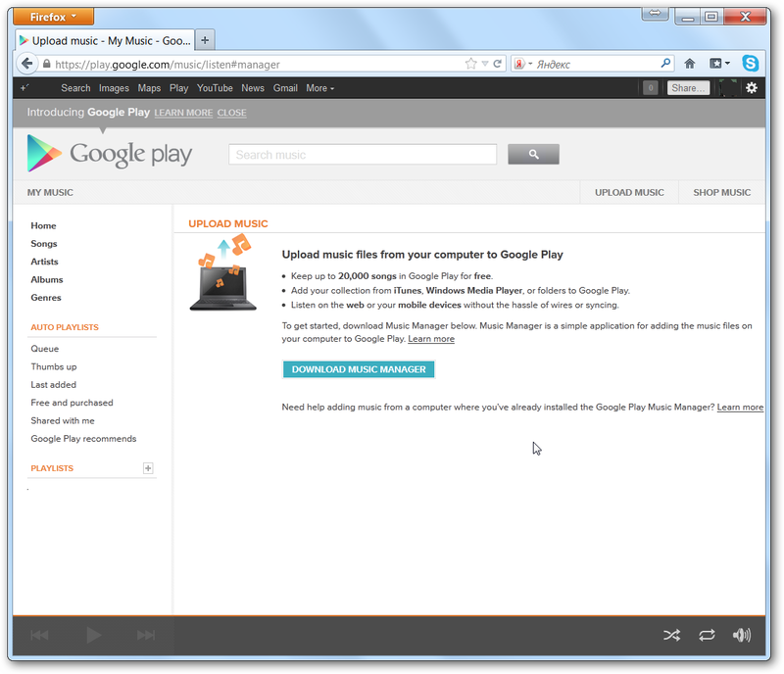The image size is (784, 674).
Task: Open Songs in sidebar
Action: pos(44,244)
